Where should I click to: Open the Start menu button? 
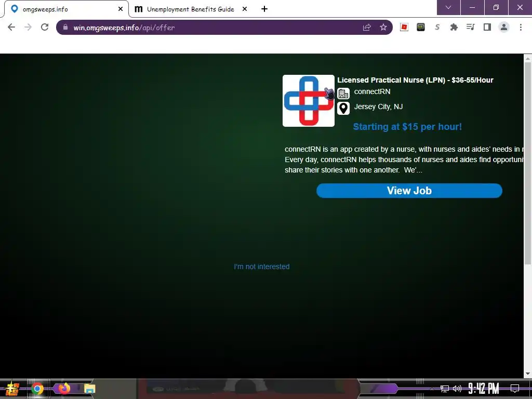[12, 389]
